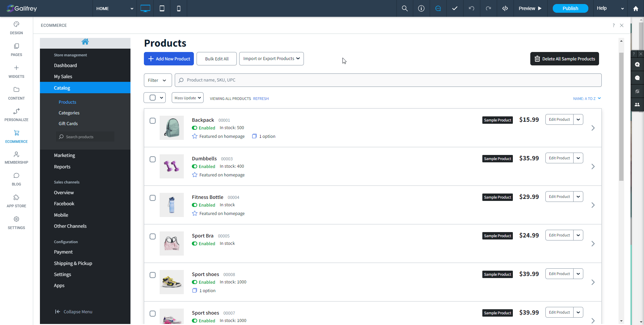Click the Refresh link
The image size is (644, 325).
tap(261, 99)
